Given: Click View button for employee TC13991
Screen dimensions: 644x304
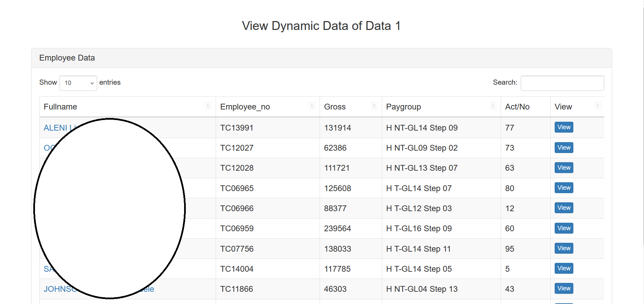Looking at the screenshot, I should [x=563, y=127].
